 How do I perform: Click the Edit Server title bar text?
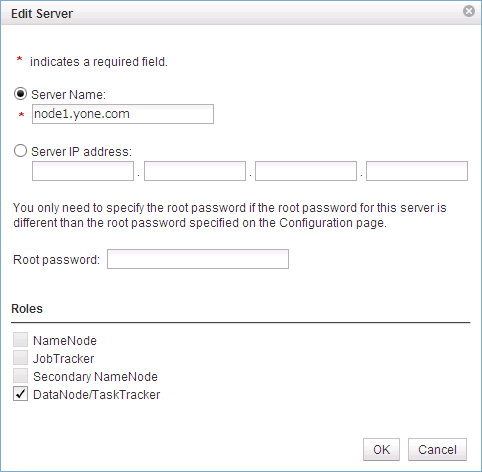(42, 14)
